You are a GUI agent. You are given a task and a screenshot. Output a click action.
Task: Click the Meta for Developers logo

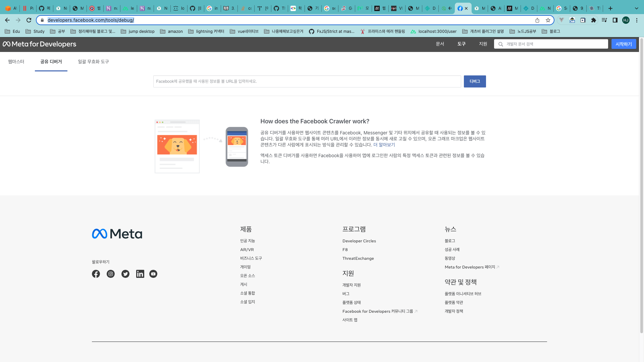click(40, 44)
